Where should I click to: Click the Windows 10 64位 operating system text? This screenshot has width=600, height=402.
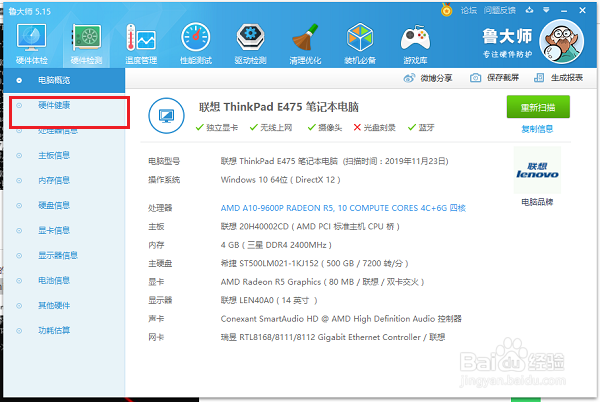[280, 180]
